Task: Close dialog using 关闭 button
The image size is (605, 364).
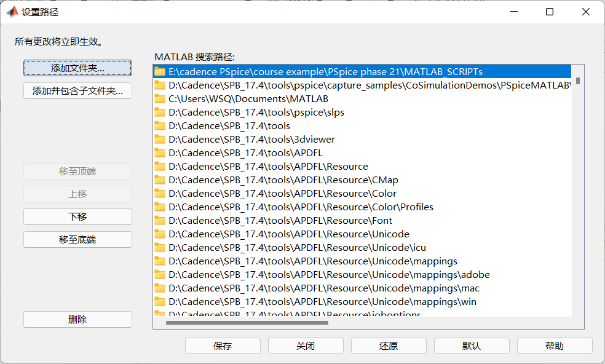Action: click(306, 346)
